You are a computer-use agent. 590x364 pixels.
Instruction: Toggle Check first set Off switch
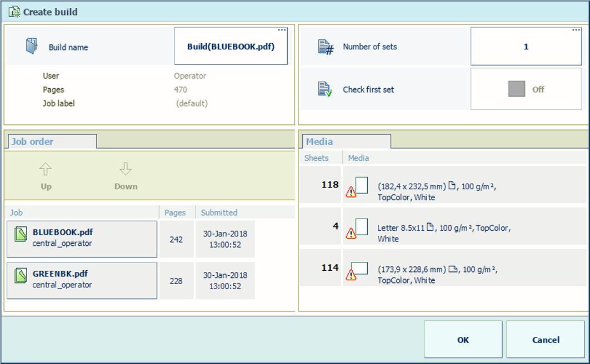tap(517, 89)
